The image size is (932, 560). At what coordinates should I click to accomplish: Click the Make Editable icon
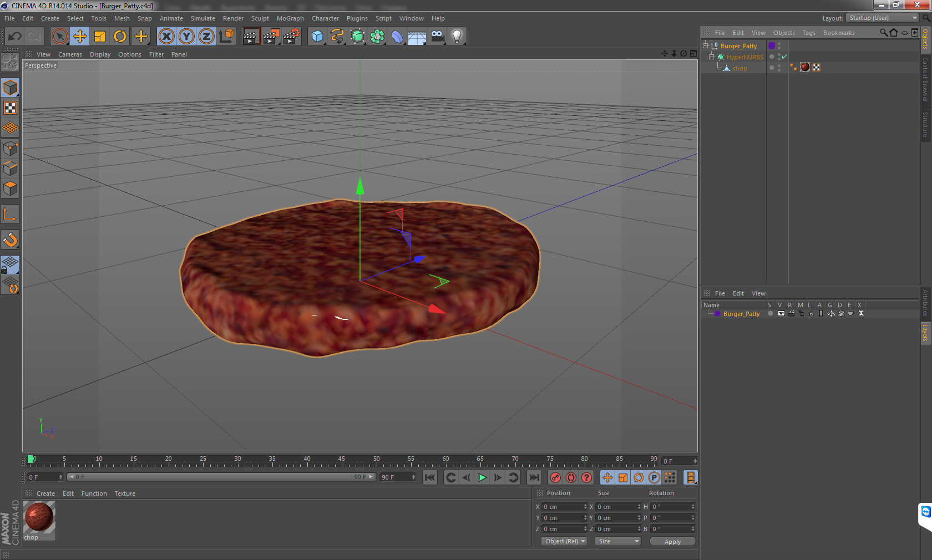point(10,62)
